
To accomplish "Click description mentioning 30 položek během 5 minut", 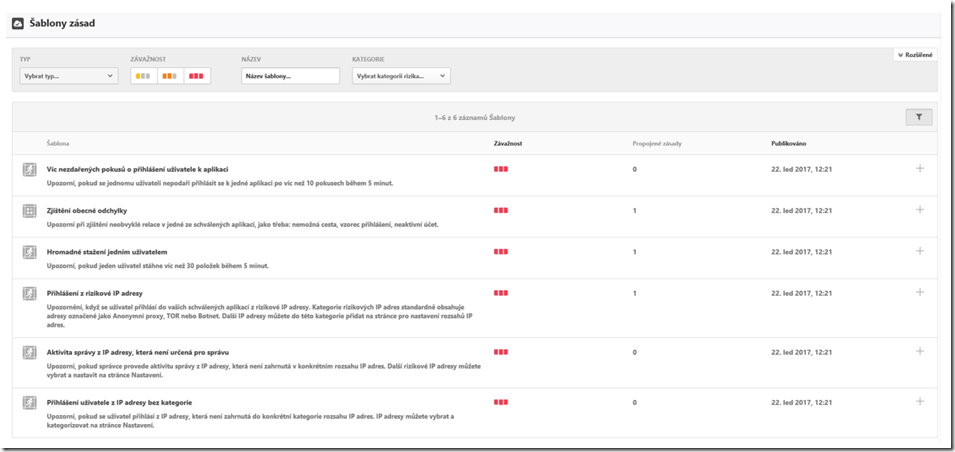I will click(x=158, y=266).
